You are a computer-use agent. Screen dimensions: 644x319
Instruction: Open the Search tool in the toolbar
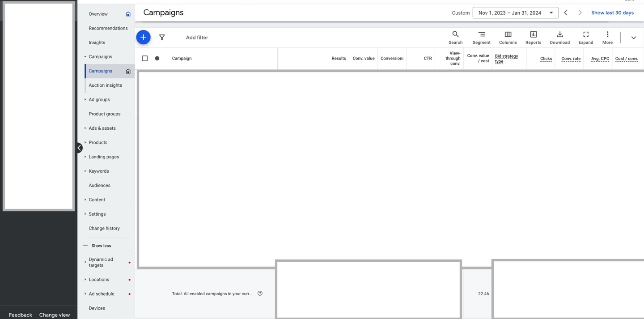click(455, 37)
